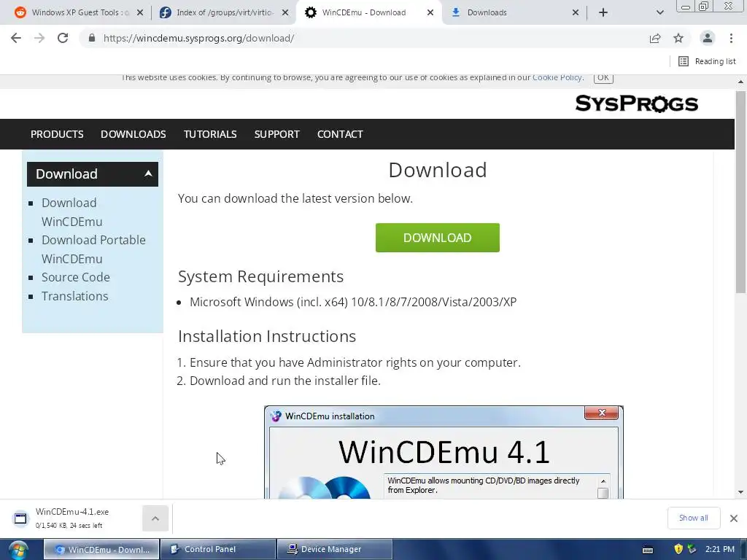Screen dimensions: 747x560
Task: Bookmark this page with the star icon
Action: click(678, 38)
